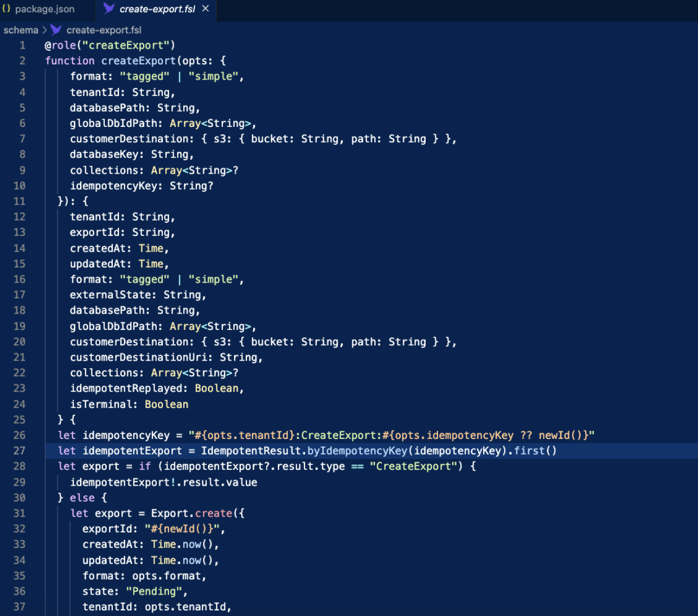Click "idempotentExport!.result.value" on line 29
698x616 pixels.
pyautogui.click(x=164, y=482)
